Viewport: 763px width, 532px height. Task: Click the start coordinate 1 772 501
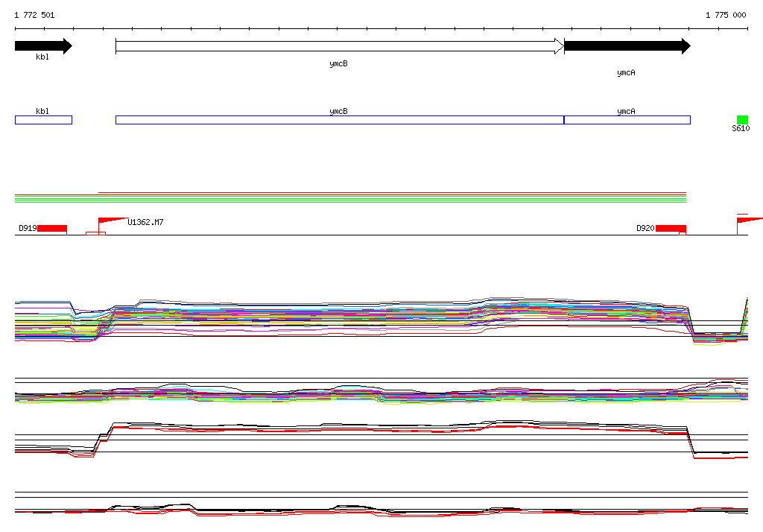coord(34,15)
